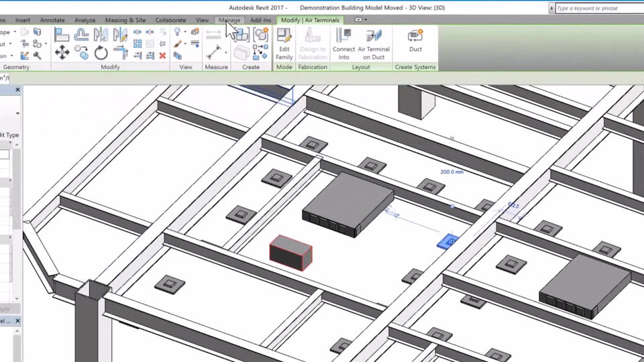
Task: Click the red Delete icon
Action: pos(162,56)
